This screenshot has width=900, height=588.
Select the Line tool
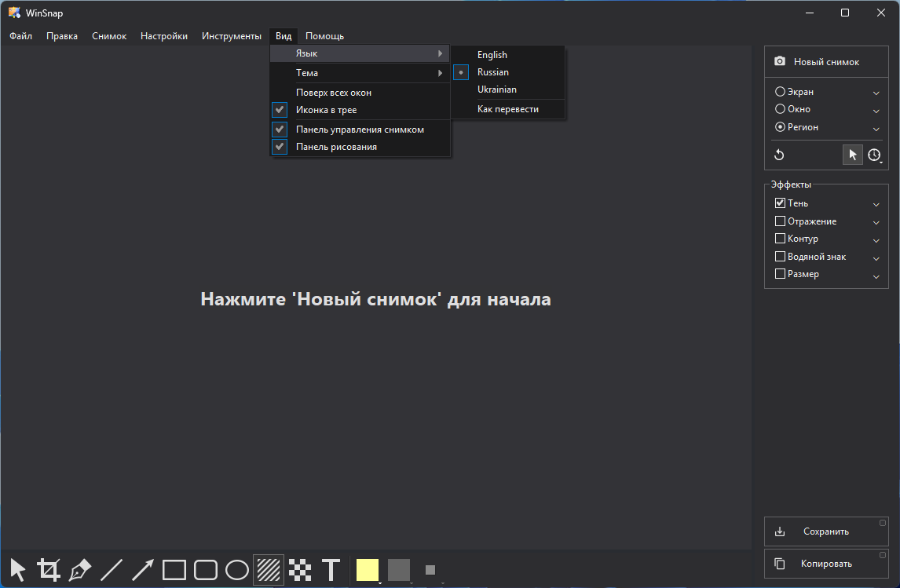coord(112,570)
